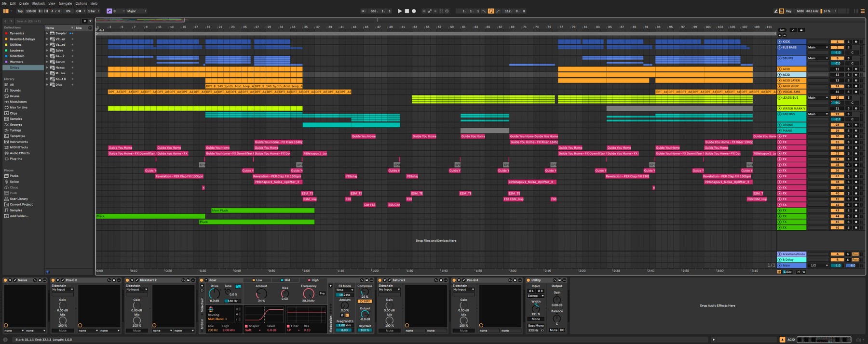Open Drums category in browser
This screenshot has height=344, width=868.
[x=15, y=96]
